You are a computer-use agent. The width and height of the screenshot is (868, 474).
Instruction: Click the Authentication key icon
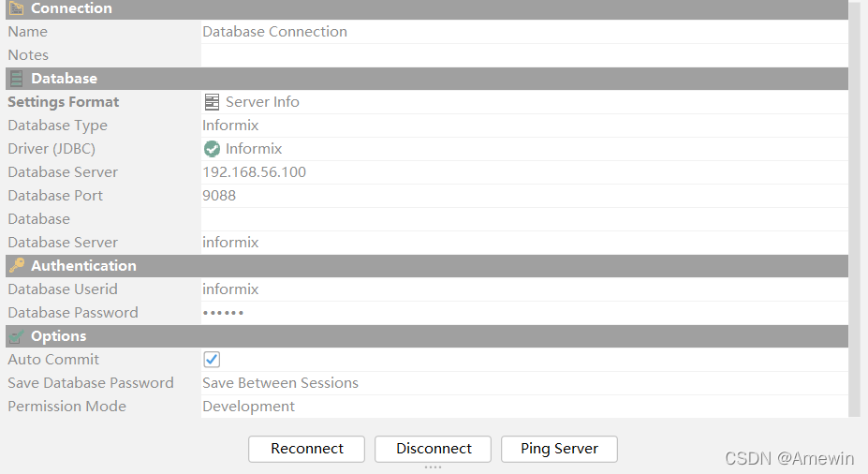click(17, 266)
